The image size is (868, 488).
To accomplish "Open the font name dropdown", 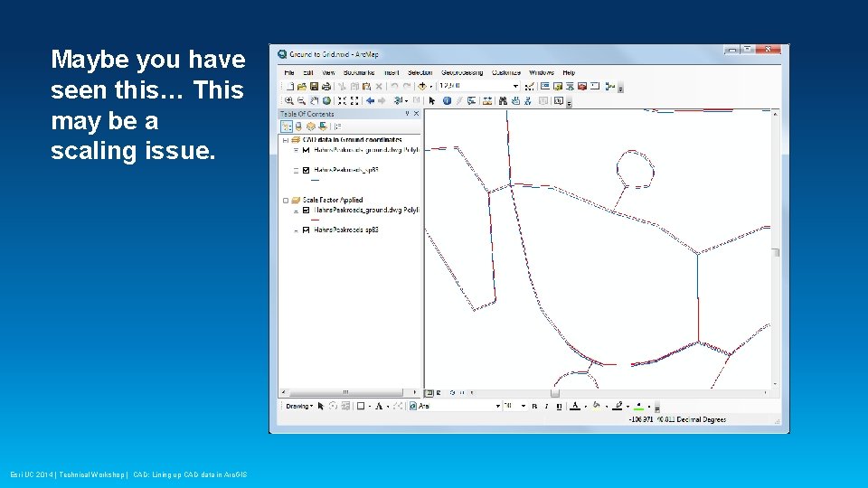I will pos(497,406).
